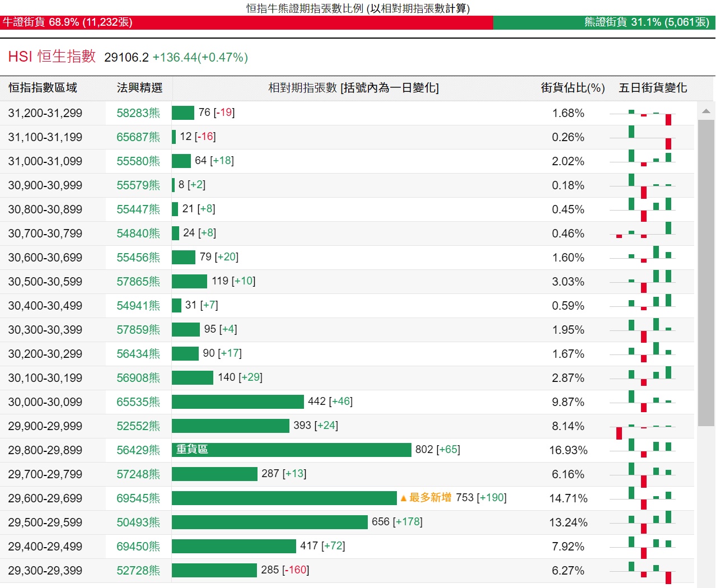Click value 287 [+13]
Screen dimensions: 716x588
click(x=284, y=474)
